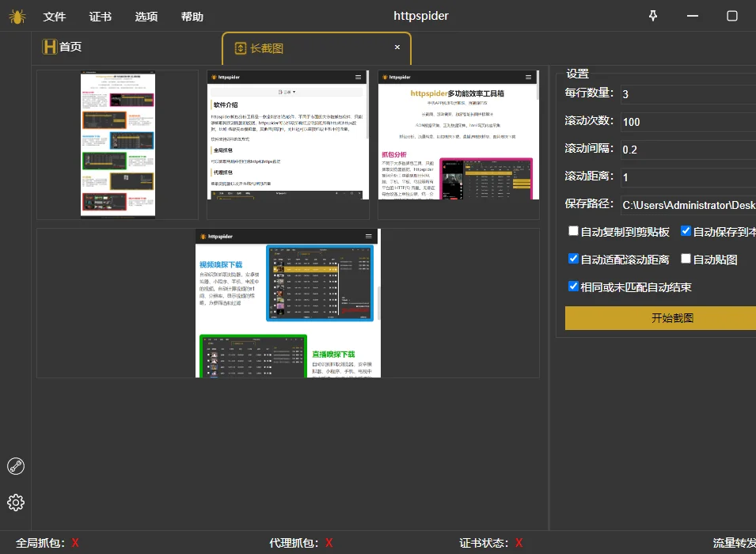Open the 证书 menu
Screen dimensions: 756x554
(x=101, y=17)
